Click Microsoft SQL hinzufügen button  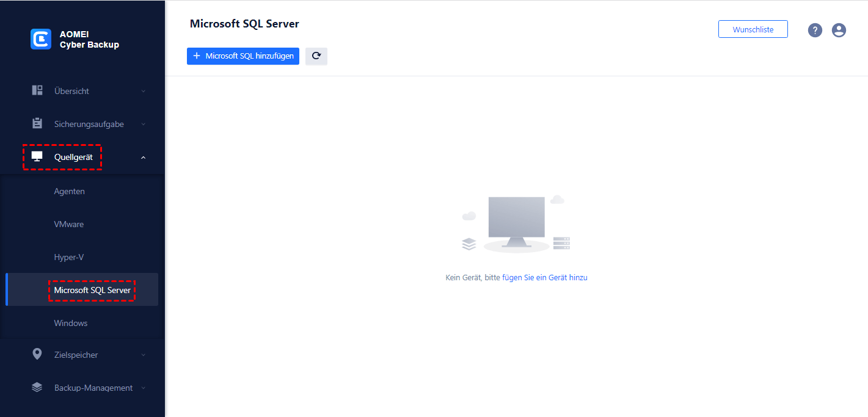243,56
